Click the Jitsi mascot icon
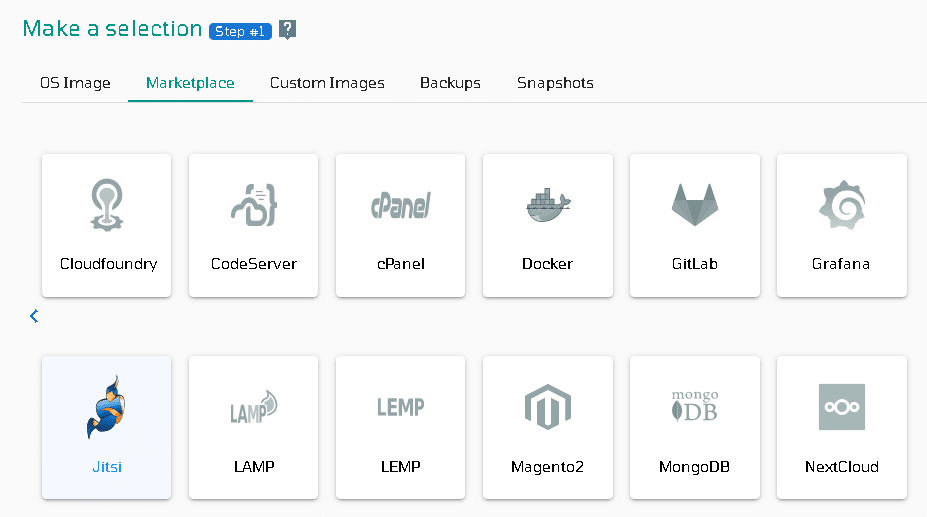The image size is (927, 517). click(x=106, y=407)
